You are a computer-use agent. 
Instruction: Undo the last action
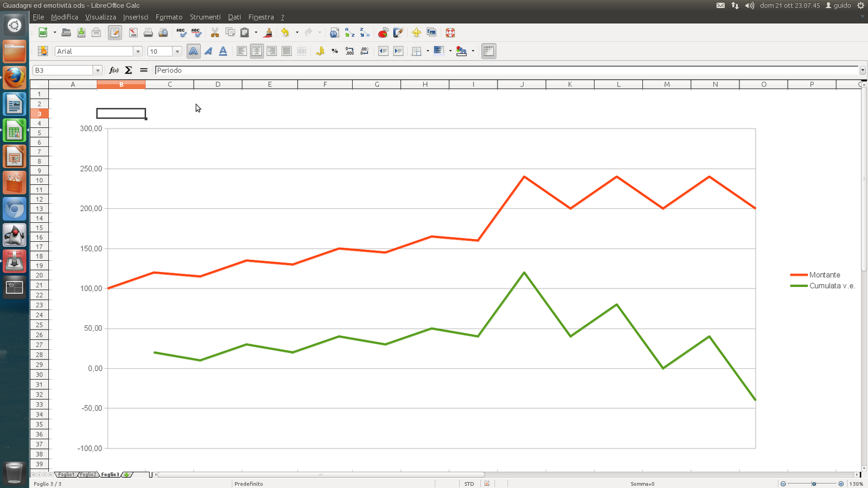(285, 33)
